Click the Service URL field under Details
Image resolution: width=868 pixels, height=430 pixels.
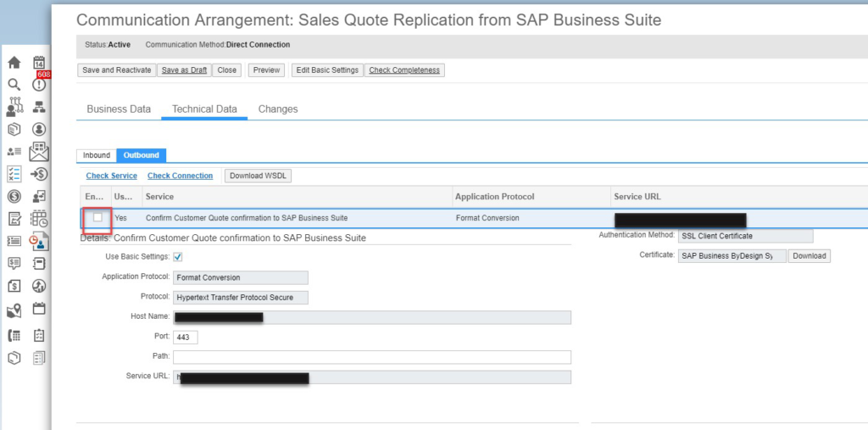(372, 377)
